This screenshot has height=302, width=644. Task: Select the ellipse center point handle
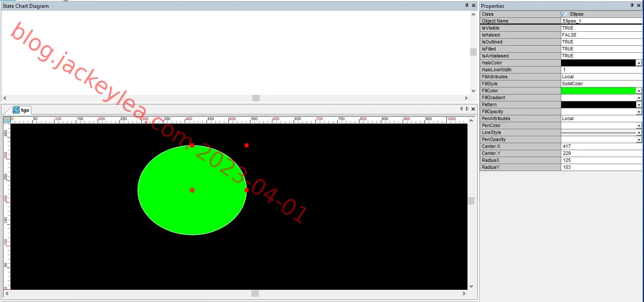tap(192, 190)
